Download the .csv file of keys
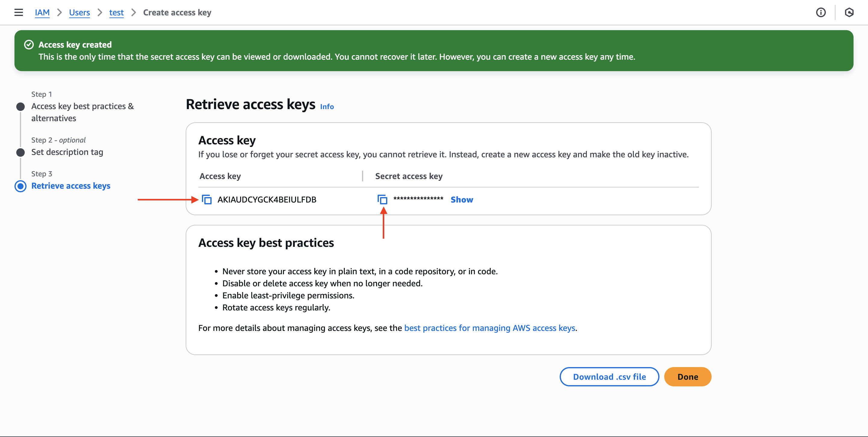Viewport: 868px width, 437px height. (609, 377)
